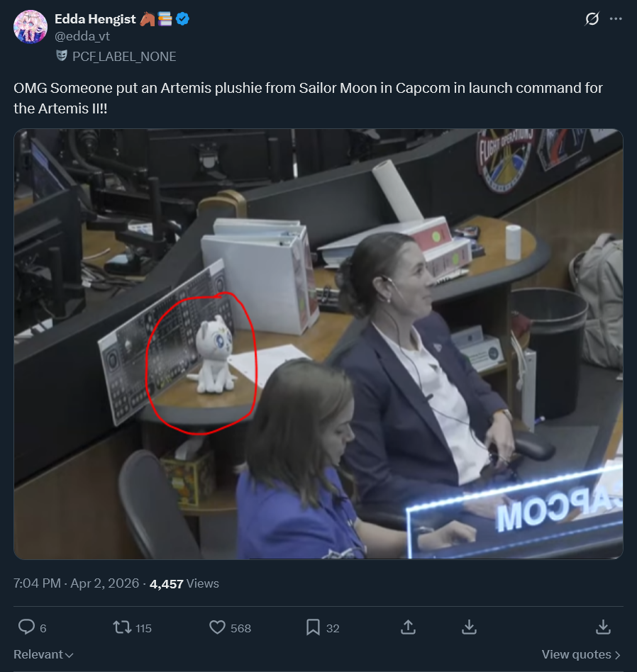Open the @edda_vt handle link

pos(82,36)
